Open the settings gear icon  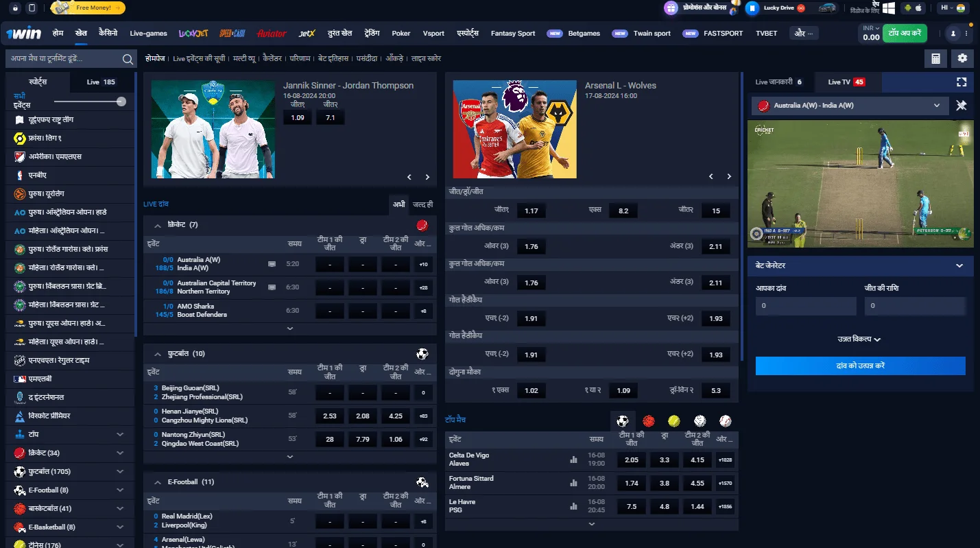click(962, 59)
